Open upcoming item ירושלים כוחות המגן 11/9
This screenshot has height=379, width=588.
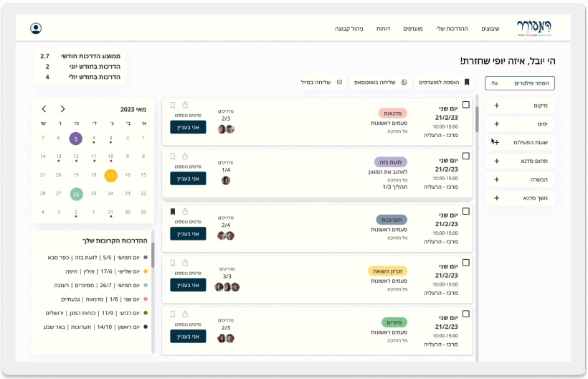[x=97, y=313]
